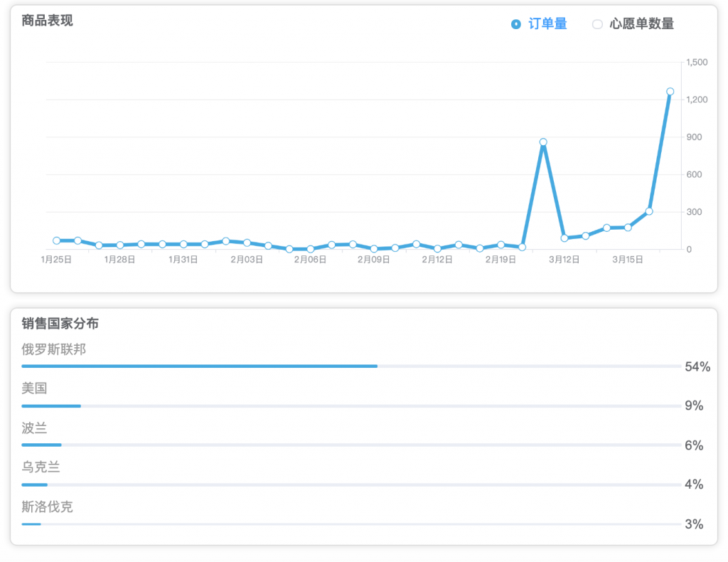
Task: Click the data point above 2月06日
Action: pyautogui.click(x=311, y=249)
